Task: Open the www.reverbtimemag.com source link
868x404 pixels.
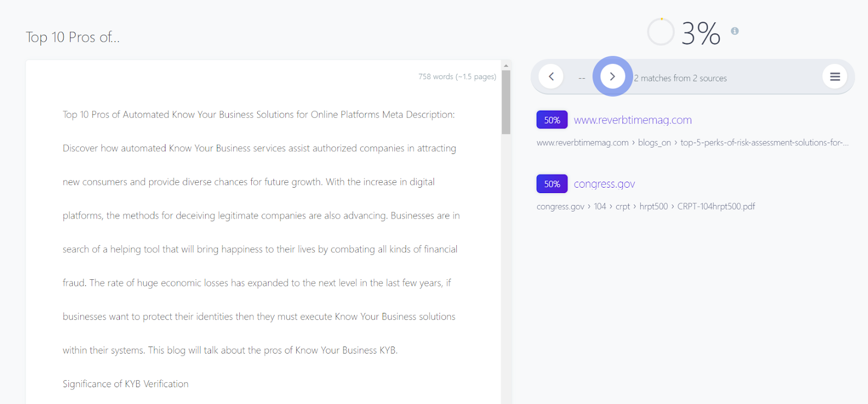Action: [x=633, y=120]
